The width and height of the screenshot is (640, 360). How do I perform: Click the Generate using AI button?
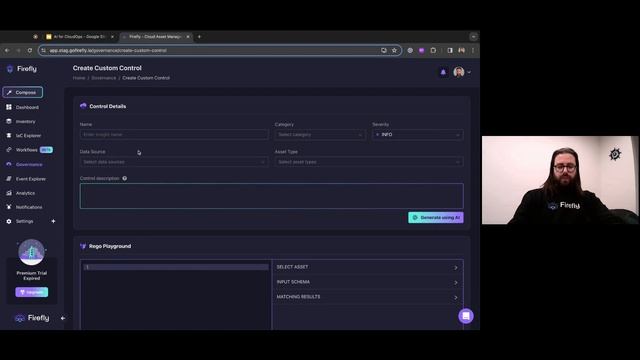[436, 218]
